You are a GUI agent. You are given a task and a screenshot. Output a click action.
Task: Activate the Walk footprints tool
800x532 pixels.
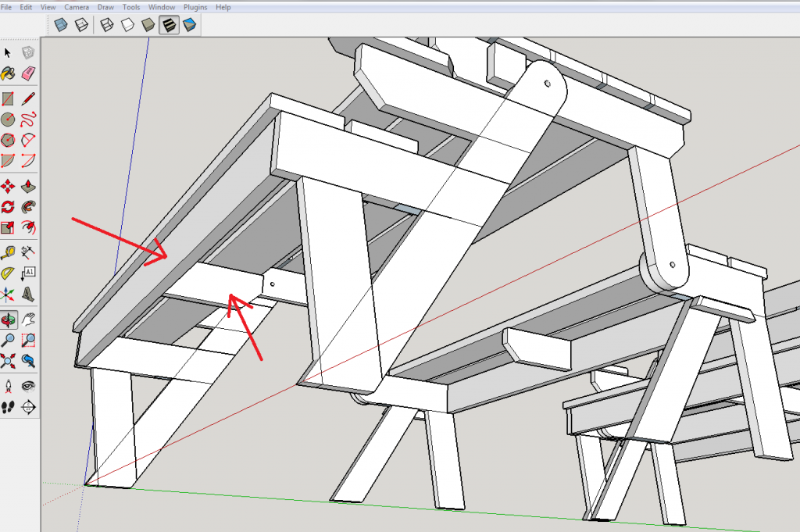pos(8,406)
